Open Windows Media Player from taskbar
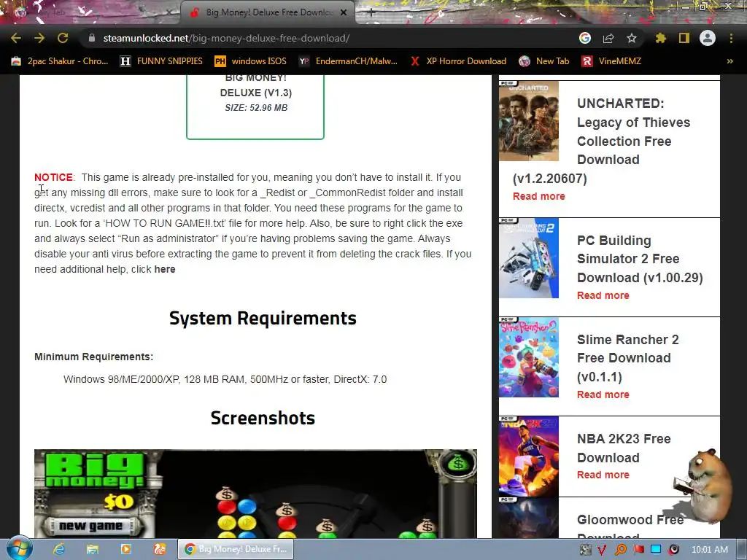This screenshot has height=560, width=747. click(x=125, y=549)
